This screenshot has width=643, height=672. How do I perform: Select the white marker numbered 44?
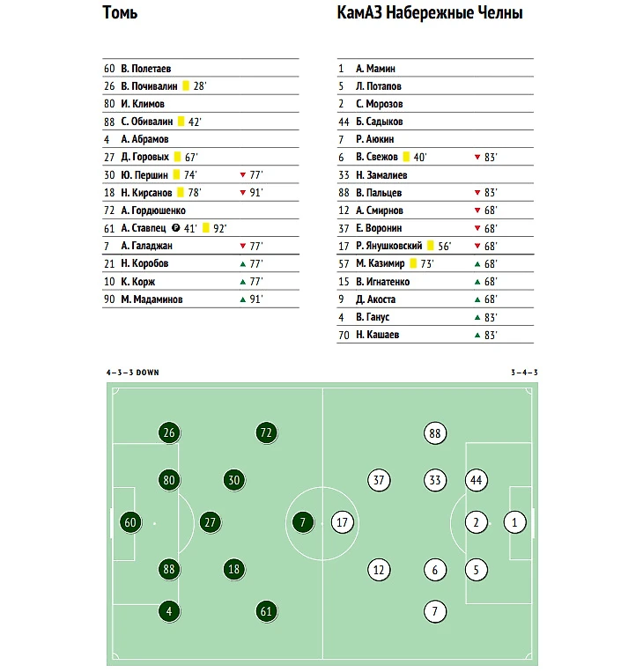pos(477,480)
